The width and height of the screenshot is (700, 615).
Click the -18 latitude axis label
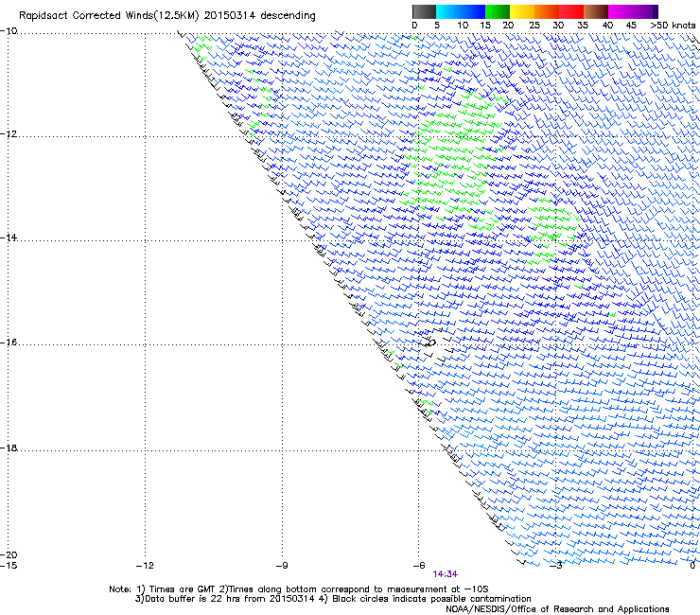tap(9, 448)
